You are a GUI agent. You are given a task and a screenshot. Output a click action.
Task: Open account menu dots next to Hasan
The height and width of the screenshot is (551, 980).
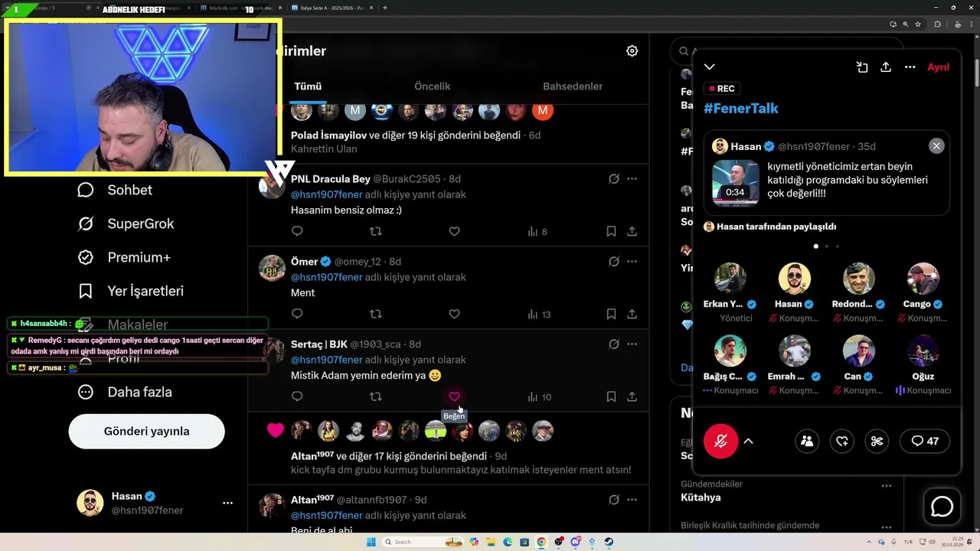point(227,503)
